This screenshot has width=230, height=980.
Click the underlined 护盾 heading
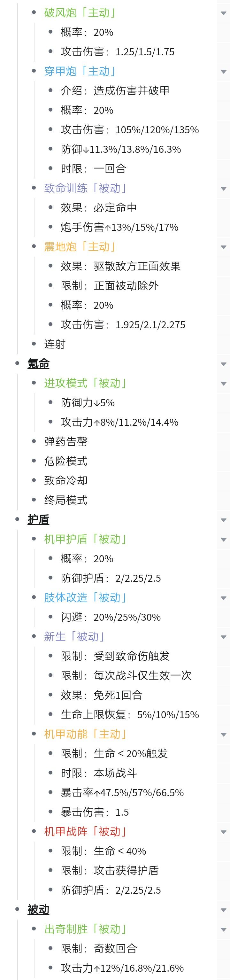38,520
